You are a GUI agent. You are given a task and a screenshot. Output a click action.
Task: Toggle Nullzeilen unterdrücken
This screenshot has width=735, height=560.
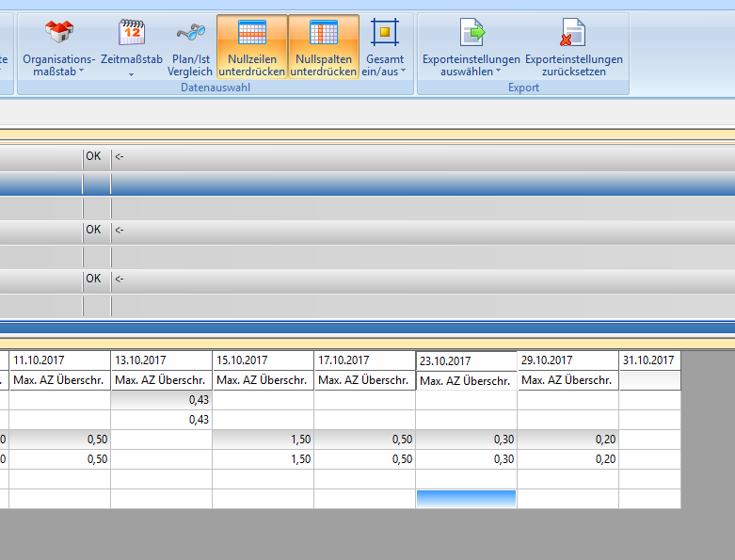[x=251, y=47]
